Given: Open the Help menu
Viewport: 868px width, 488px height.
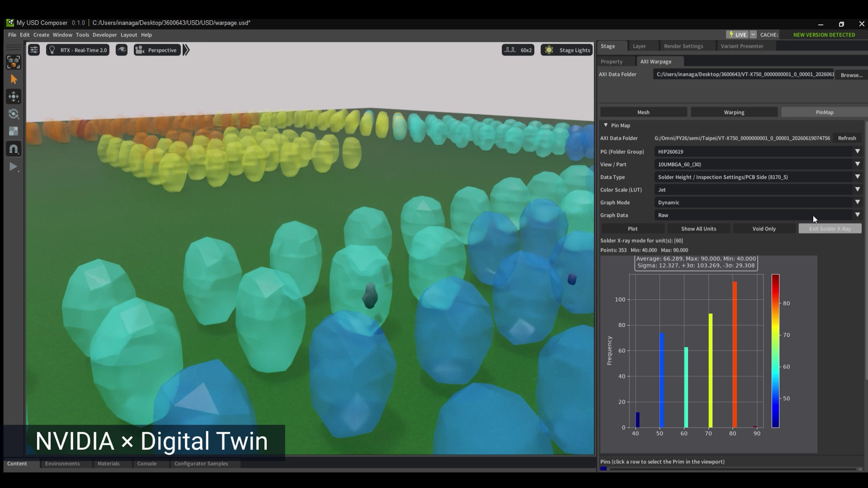Looking at the screenshot, I should click(x=146, y=35).
